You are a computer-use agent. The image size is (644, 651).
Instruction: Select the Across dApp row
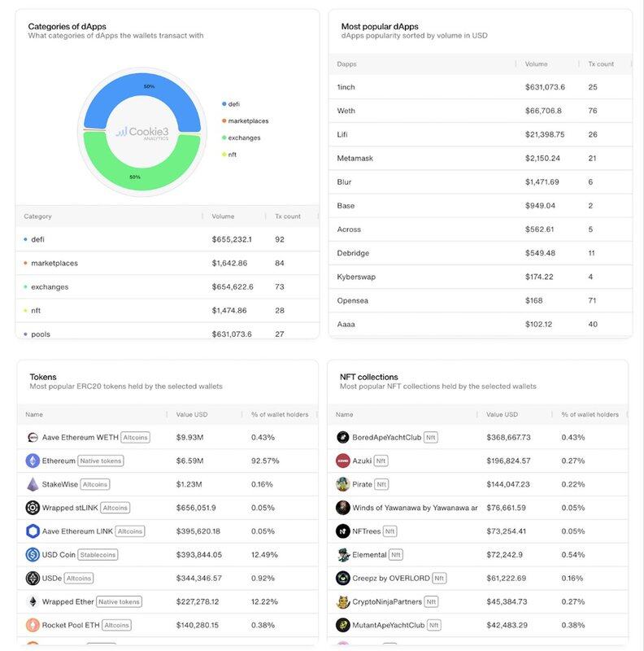(481, 229)
